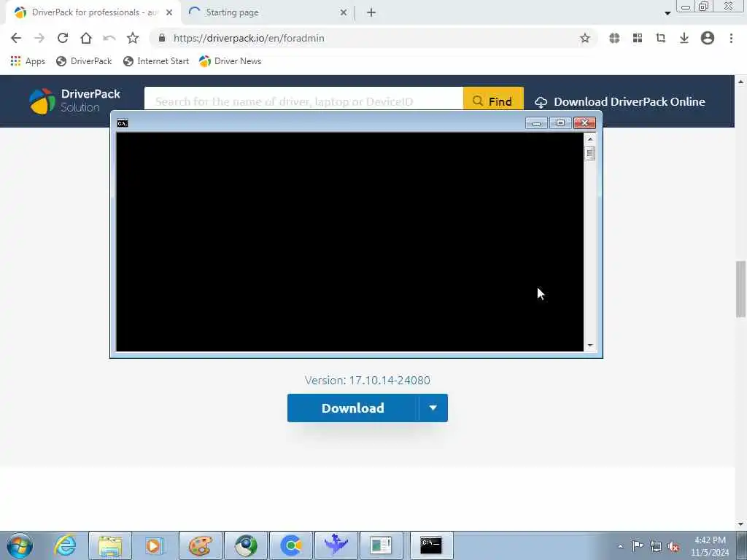The image size is (747, 560).
Task: Open the globe extension icon in toolbar
Action: (614, 38)
